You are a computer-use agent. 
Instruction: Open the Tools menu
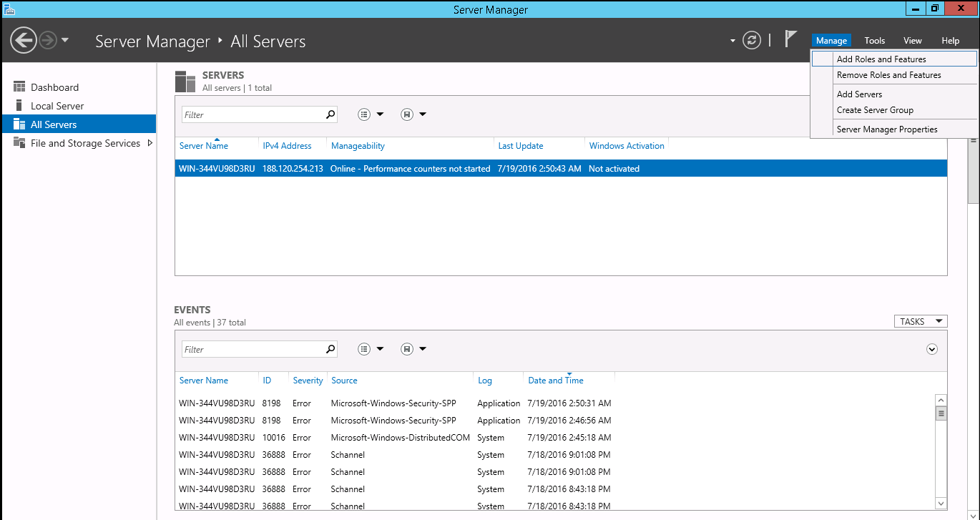pyautogui.click(x=874, y=41)
